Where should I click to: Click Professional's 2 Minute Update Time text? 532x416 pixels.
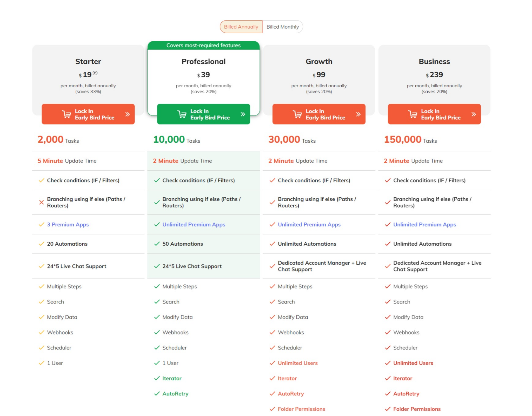pyautogui.click(x=182, y=161)
